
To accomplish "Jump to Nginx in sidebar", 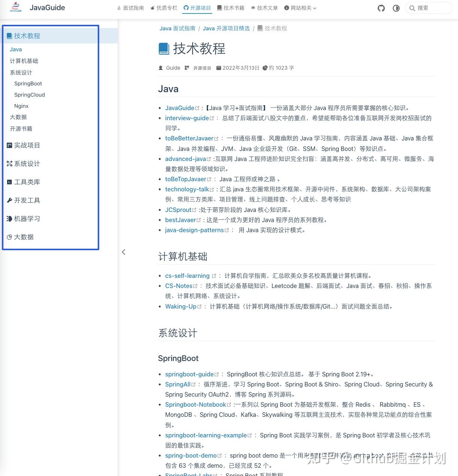I will (21, 106).
